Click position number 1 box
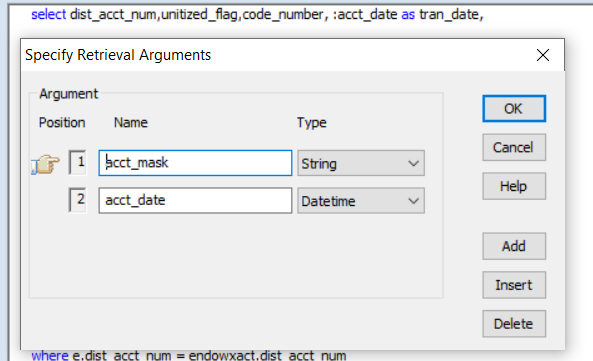 pos(78,163)
